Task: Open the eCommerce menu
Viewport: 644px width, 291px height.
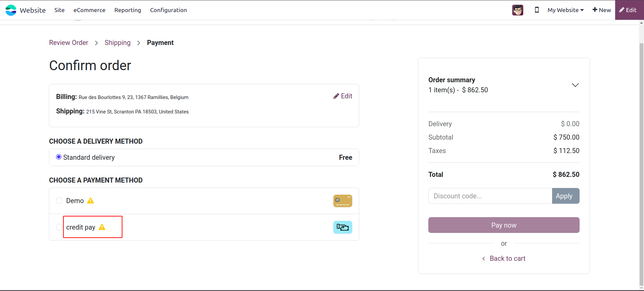Action: click(89, 10)
